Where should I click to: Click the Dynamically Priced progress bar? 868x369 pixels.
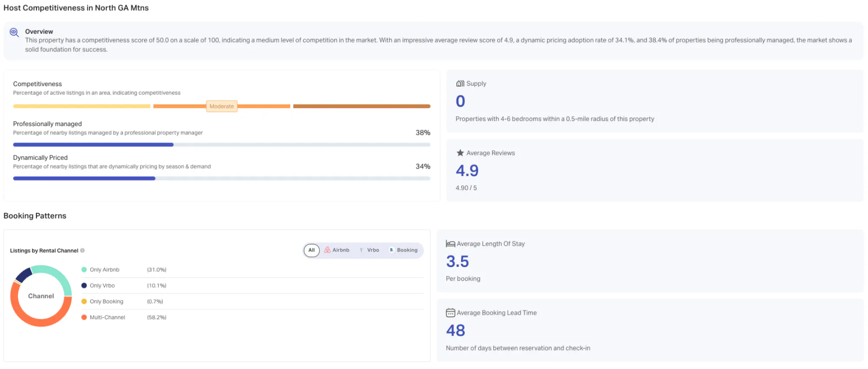(x=221, y=178)
